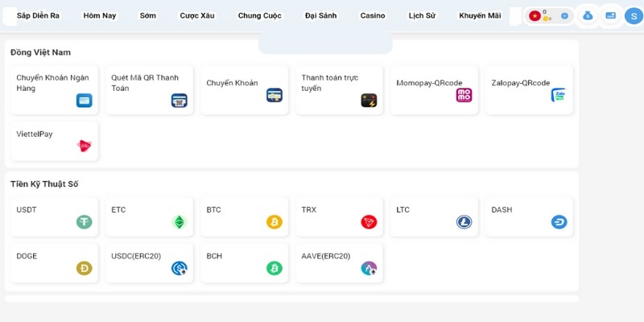Select BTC Bitcoin deposit option
Screen dimensions: 644x322
(245, 217)
